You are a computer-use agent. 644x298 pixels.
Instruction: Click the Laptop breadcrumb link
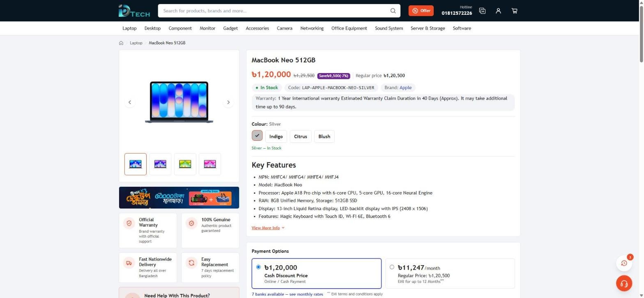[136, 43]
